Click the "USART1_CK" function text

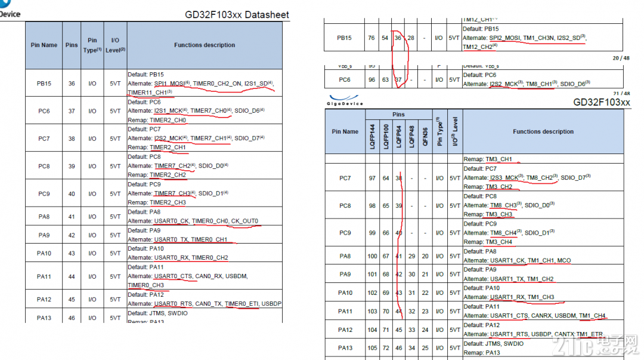[x=507, y=260]
